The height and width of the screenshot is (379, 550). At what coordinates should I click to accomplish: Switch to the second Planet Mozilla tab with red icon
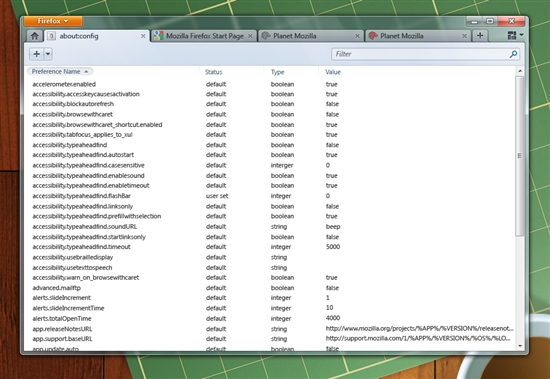418,36
